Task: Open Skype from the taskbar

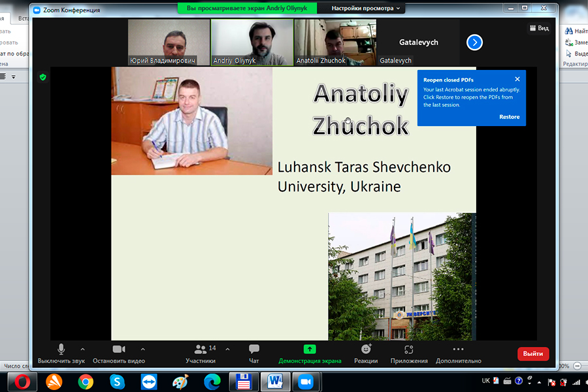Action: click(118, 382)
